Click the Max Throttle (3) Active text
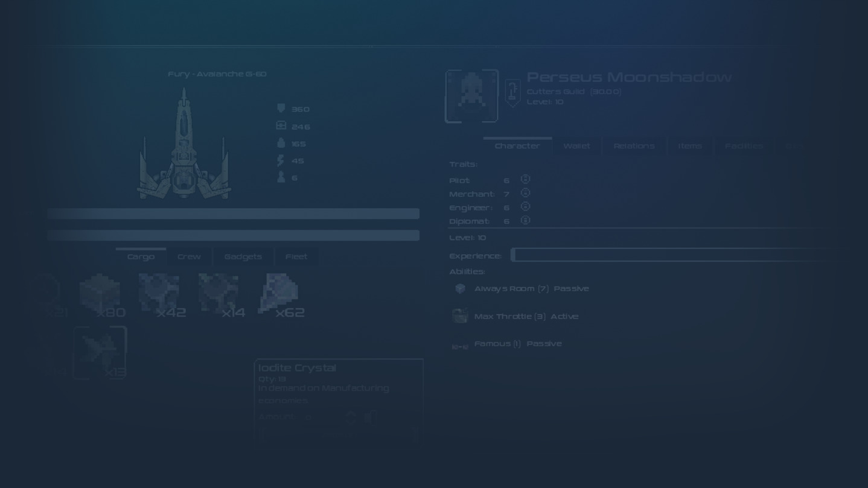Viewport: 868px width, 488px height. 526,317
